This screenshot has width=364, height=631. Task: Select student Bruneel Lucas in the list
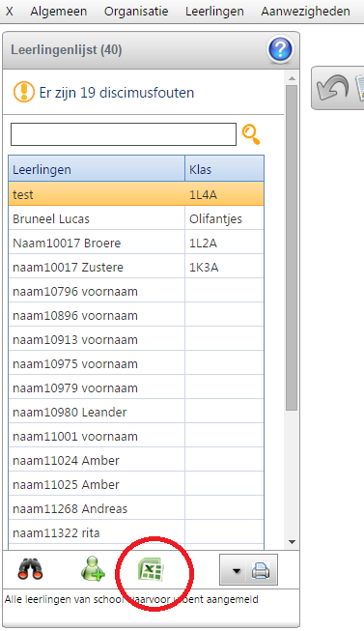136,219
